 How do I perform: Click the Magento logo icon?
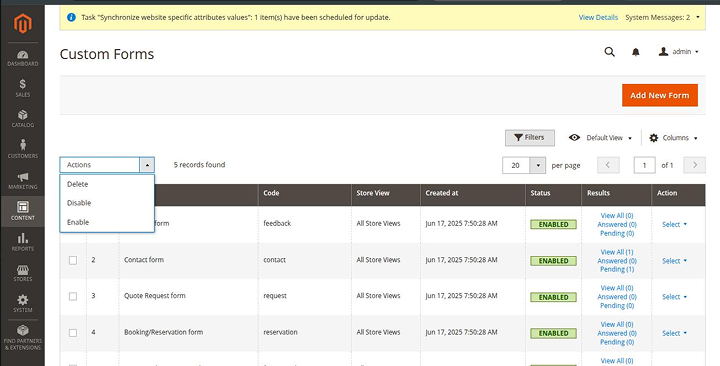coord(22,23)
